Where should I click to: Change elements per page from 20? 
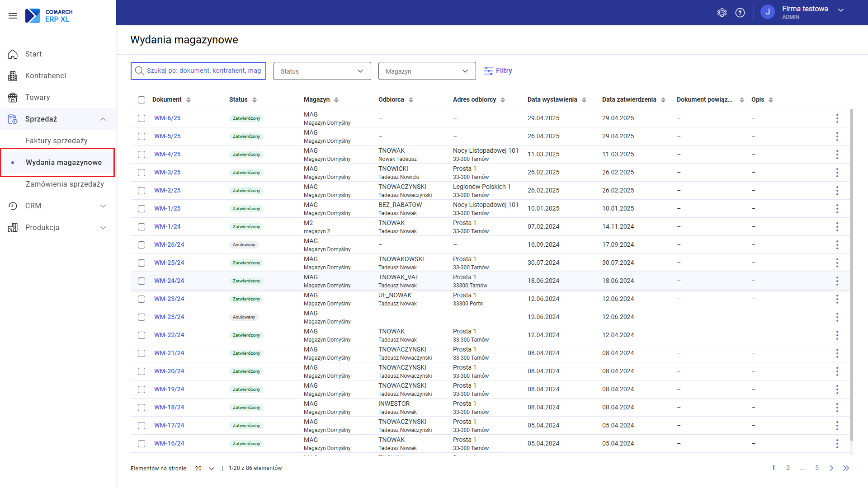[203, 468]
